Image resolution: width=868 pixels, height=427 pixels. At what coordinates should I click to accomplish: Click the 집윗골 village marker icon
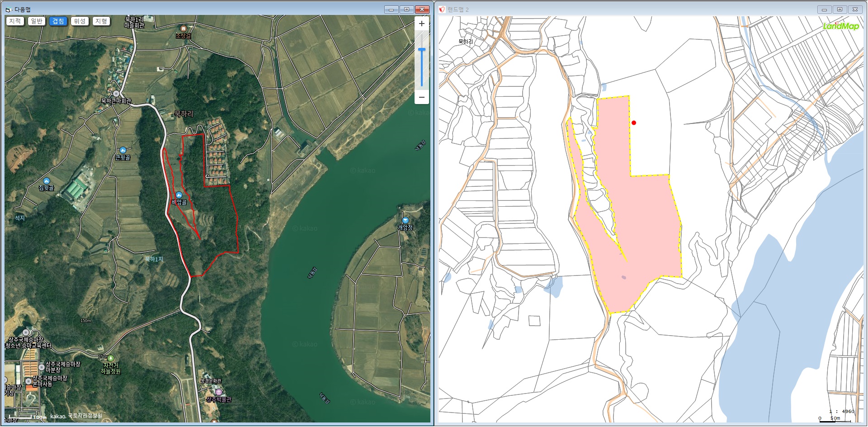(x=46, y=181)
